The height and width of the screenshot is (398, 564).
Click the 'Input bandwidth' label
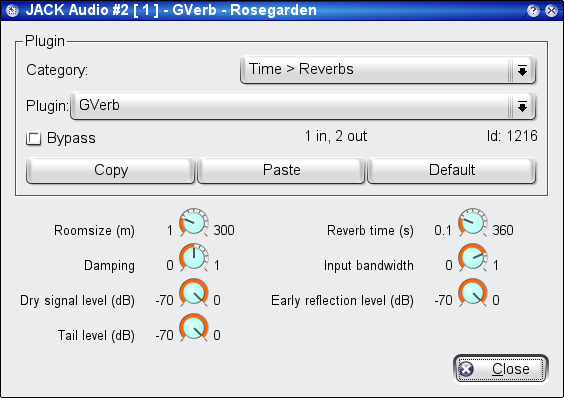tap(369, 266)
